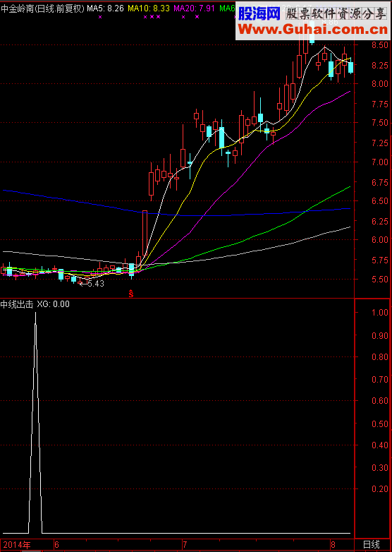The image size is (392, 552).
Task: Click the 0.50 indicator axis label
Action: 381,424
